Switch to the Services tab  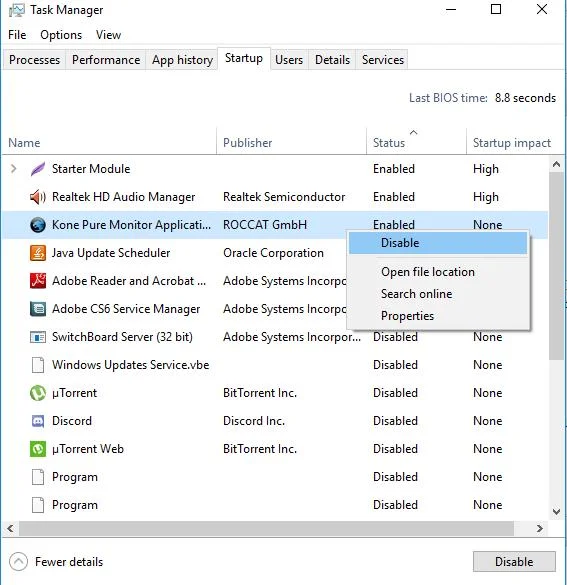click(383, 60)
